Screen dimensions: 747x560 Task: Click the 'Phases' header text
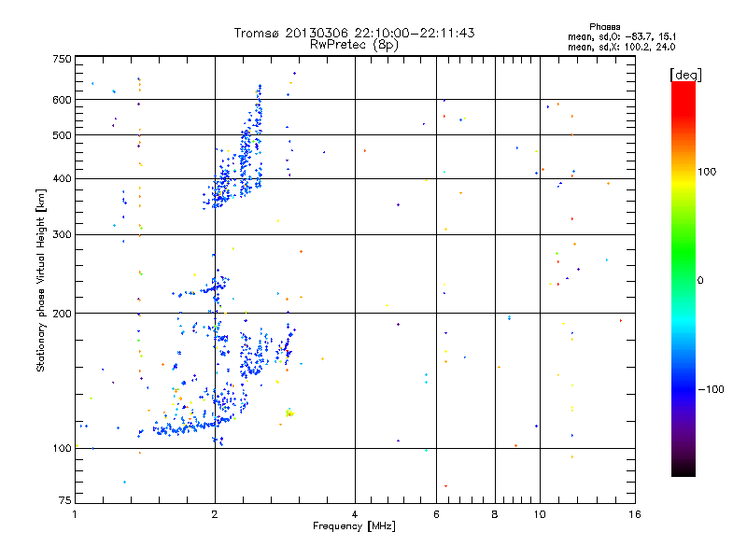604,27
